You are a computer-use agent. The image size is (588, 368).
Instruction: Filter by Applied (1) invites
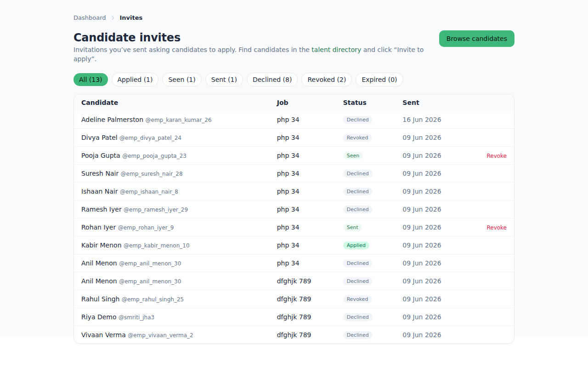(135, 80)
